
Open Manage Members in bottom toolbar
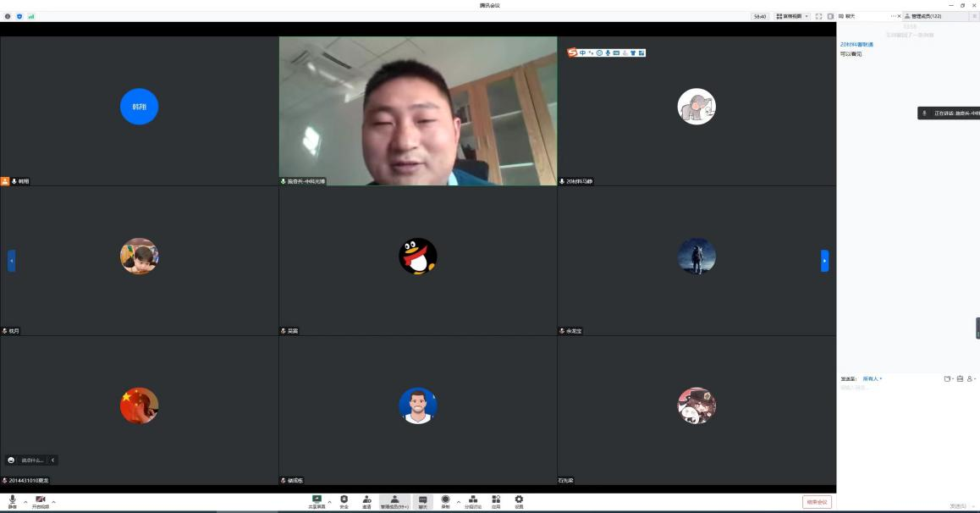point(394,500)
